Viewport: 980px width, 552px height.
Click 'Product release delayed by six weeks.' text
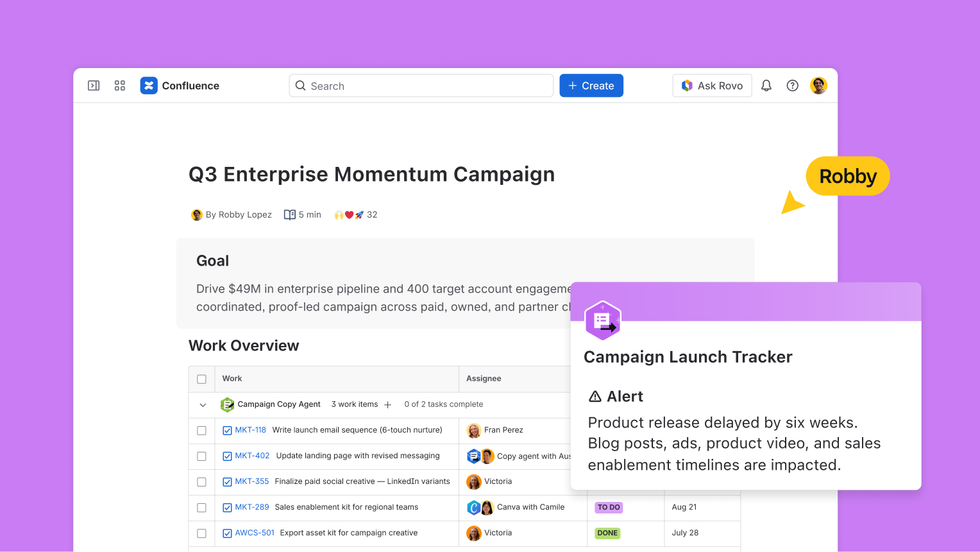coord(723,422)
